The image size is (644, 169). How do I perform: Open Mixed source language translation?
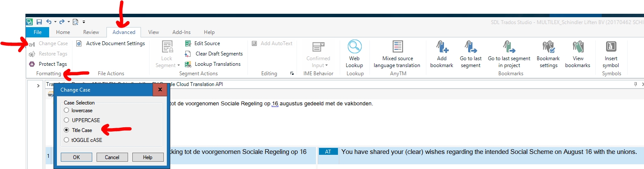(397, 54)
